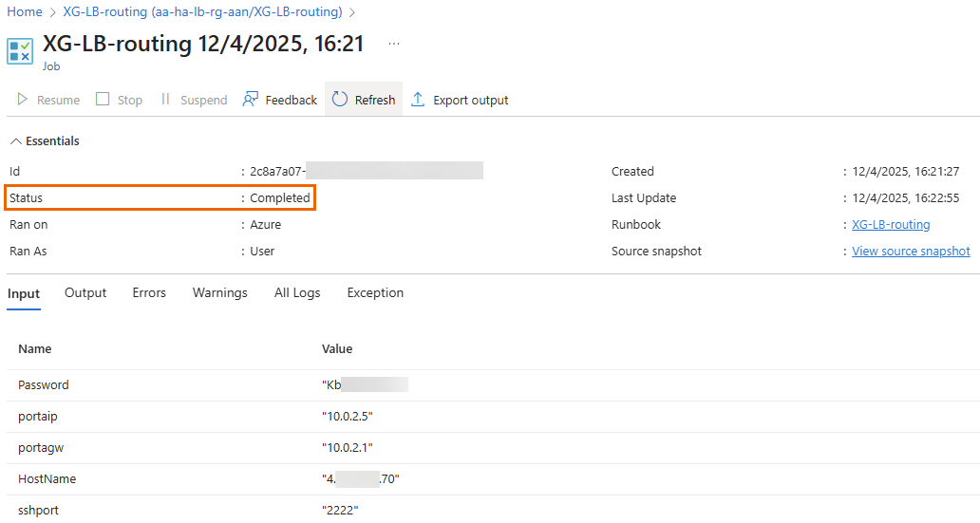Click the runbook job icon beside title
This screenshot has height=523, width=980.
coord(20,51)
